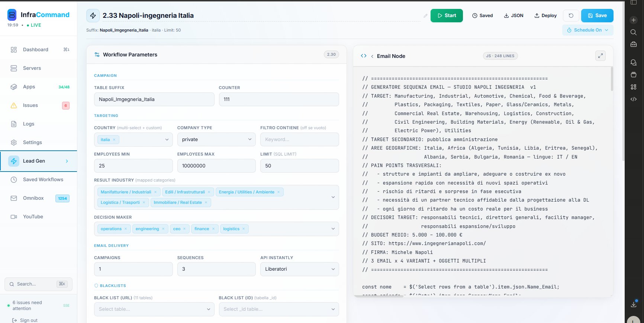Click the plus icon in right sidebar
Screen dimensions: 644x323
634,20
